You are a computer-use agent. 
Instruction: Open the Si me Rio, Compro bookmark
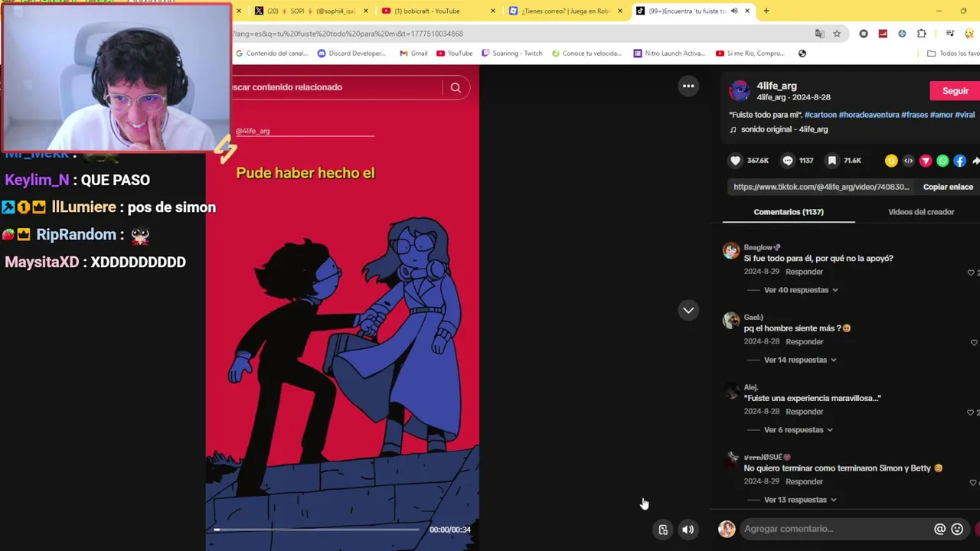[x=750, y=54]
